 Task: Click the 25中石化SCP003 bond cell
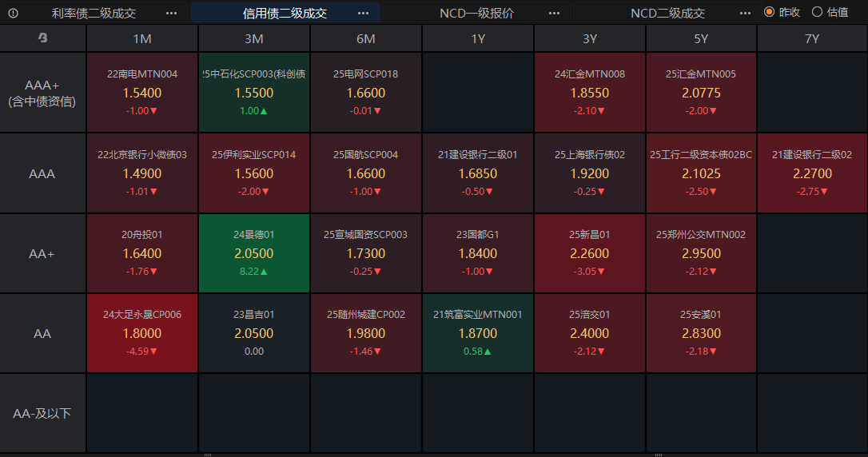coord(254,93)
